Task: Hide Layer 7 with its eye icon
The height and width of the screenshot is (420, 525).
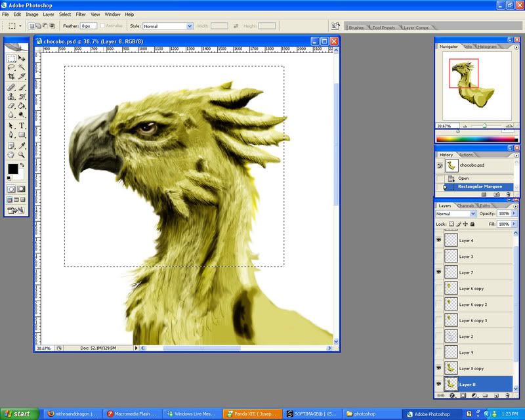Action: 438,272
